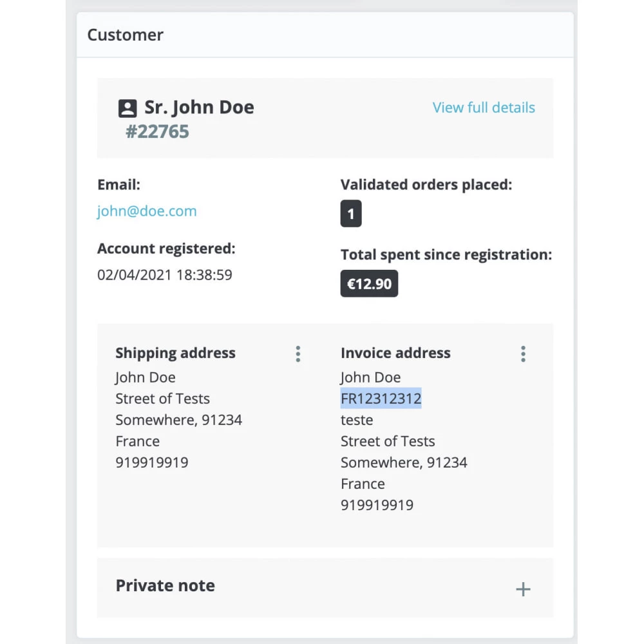The image size is (644, 644).
Task: Click the account registered date 02/04/2021
Action: coord(134,275)
